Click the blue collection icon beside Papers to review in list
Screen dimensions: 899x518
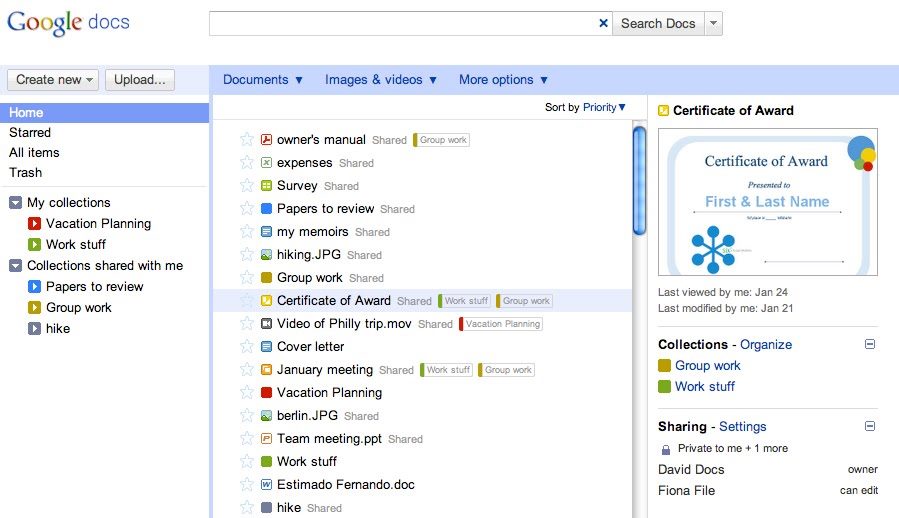pyautogui.click(x=266, y=208)
